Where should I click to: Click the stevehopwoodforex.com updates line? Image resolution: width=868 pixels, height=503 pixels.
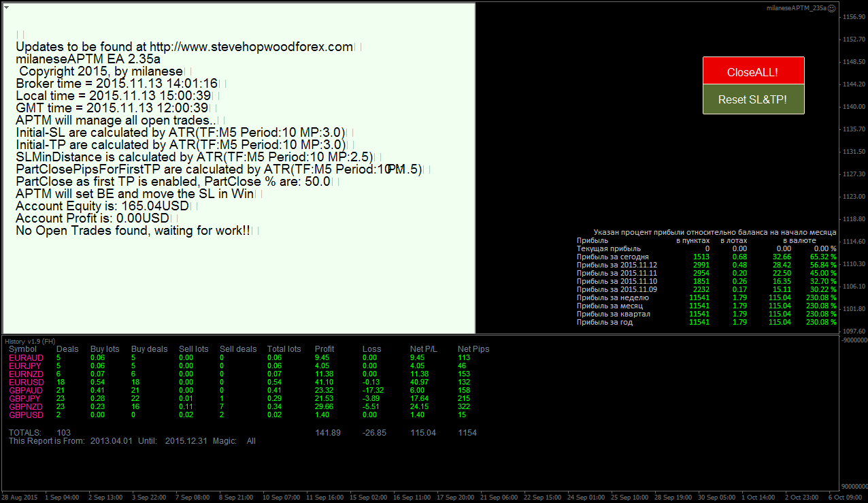184,47
